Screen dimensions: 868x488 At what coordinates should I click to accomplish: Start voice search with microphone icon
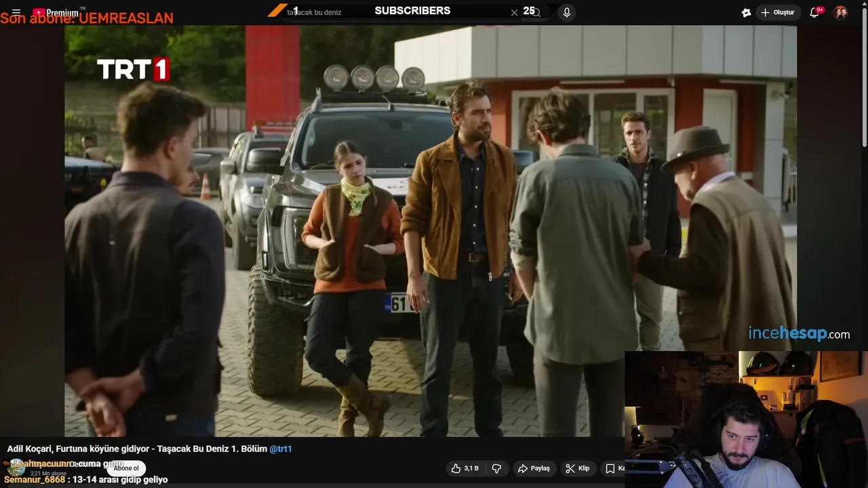click(x=567, y=12)
